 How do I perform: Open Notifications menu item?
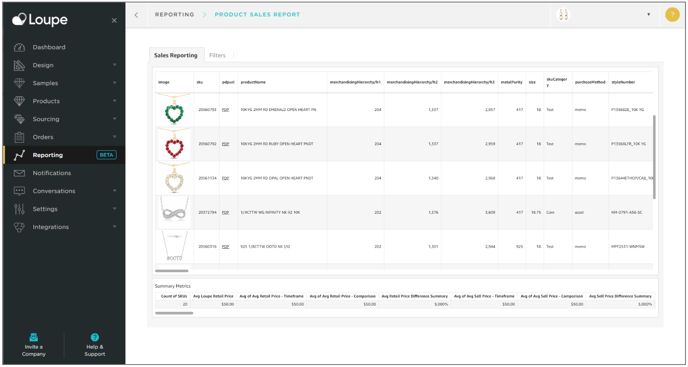pos(52,173)
